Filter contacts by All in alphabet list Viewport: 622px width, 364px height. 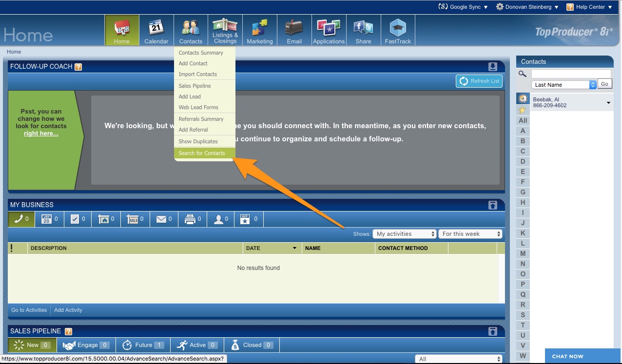523,120
